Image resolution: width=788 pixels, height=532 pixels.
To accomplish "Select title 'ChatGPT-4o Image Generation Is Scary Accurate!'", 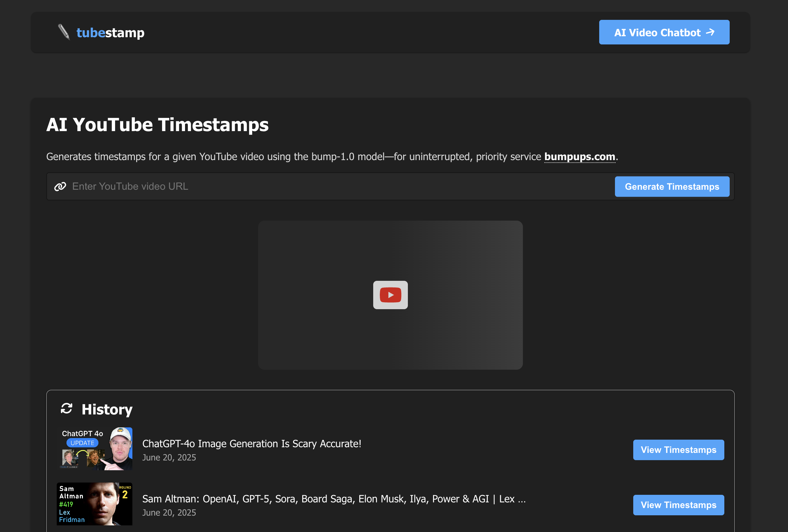I will [252, 444].
